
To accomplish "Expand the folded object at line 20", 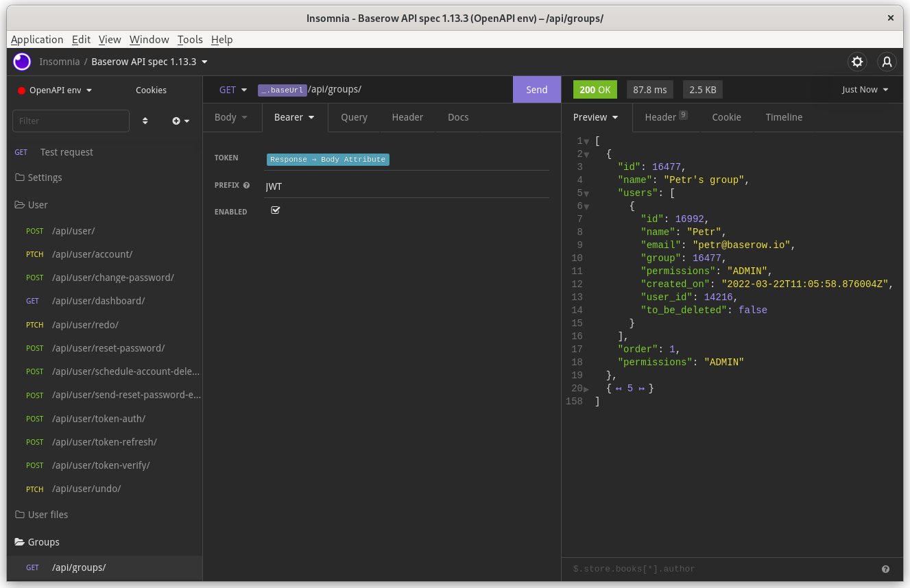I will [586, 389].
